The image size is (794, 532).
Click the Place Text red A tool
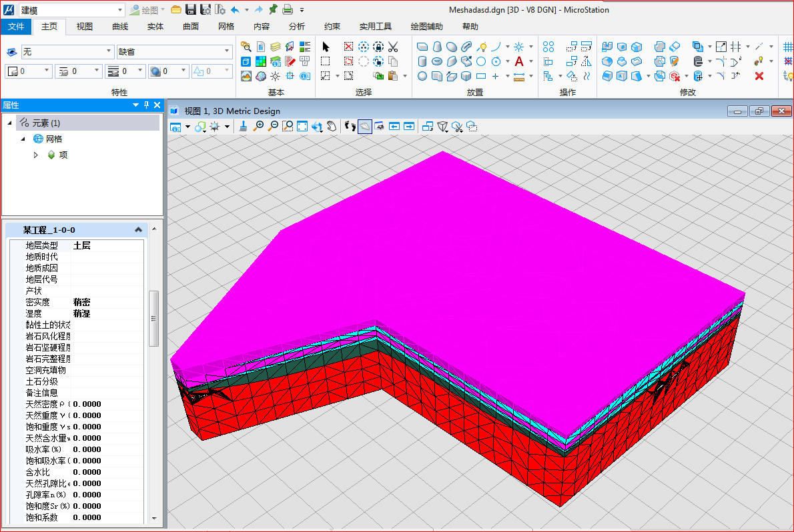(x=519, y=62)
